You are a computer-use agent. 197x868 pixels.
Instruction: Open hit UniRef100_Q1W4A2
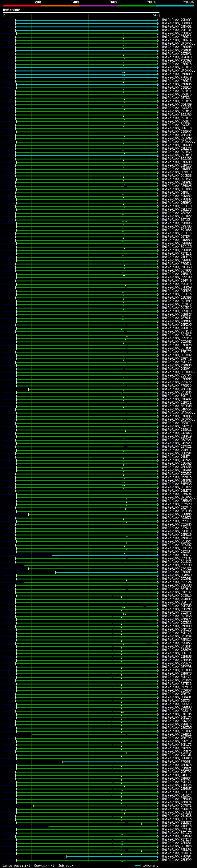pos(177,399)
